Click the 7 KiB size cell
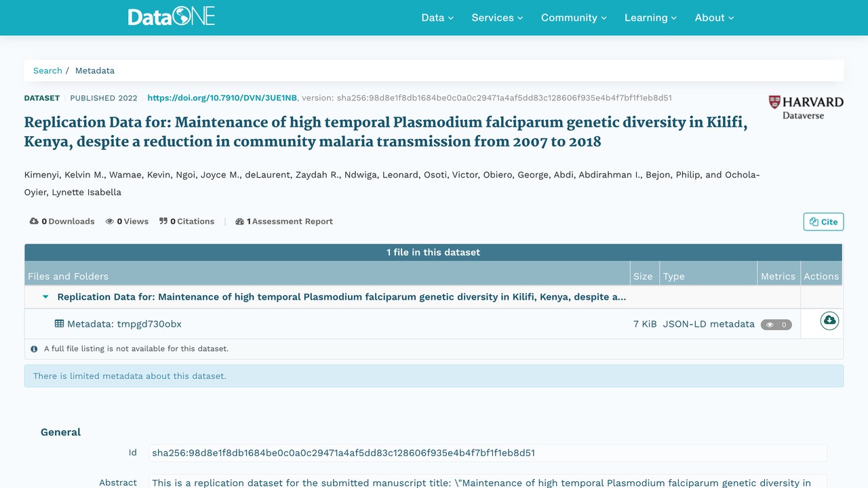 click(x=645, y=324)
